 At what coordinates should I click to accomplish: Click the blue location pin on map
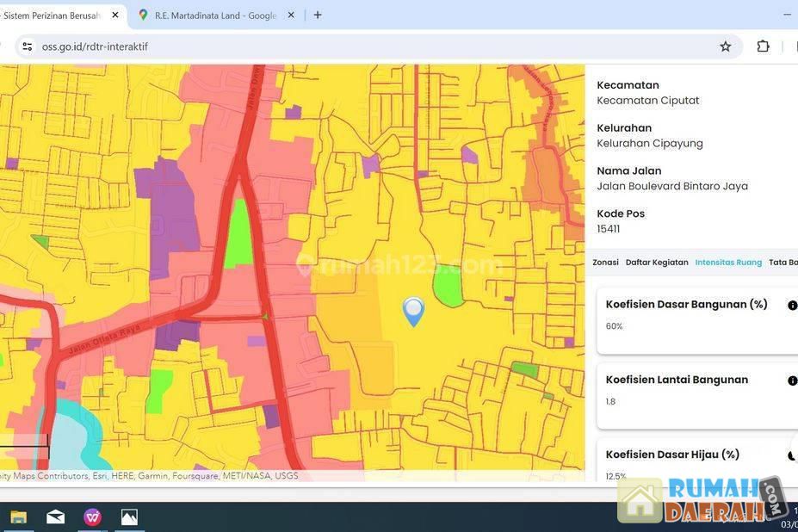pos(413,310)
